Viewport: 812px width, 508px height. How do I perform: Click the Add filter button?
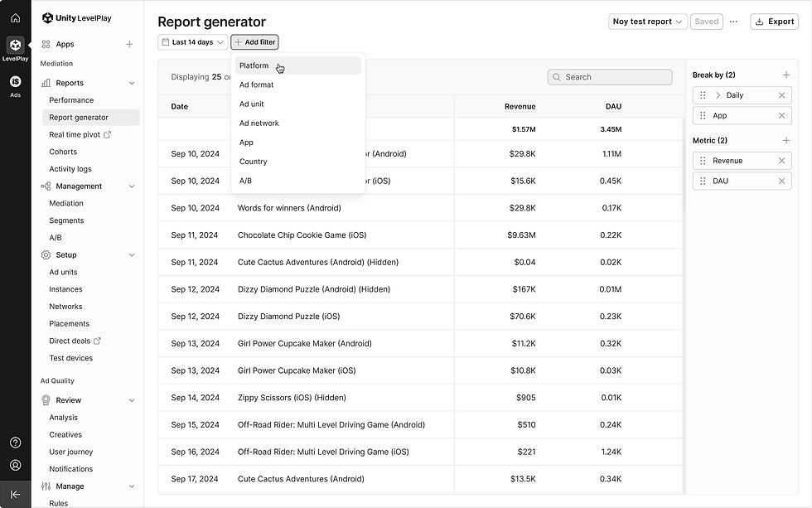tap(255, 42)
